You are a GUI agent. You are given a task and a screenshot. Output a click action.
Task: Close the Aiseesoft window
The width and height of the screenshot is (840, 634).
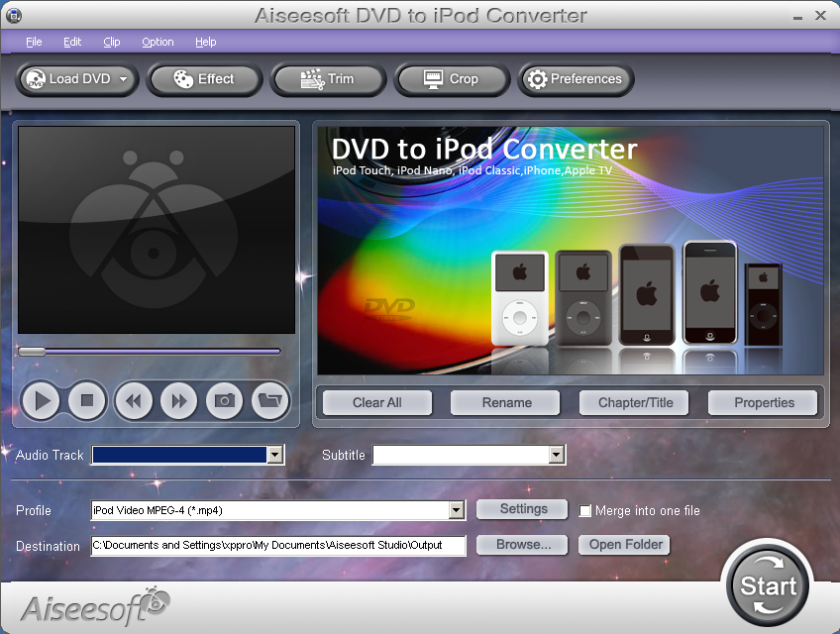(821, 16)
